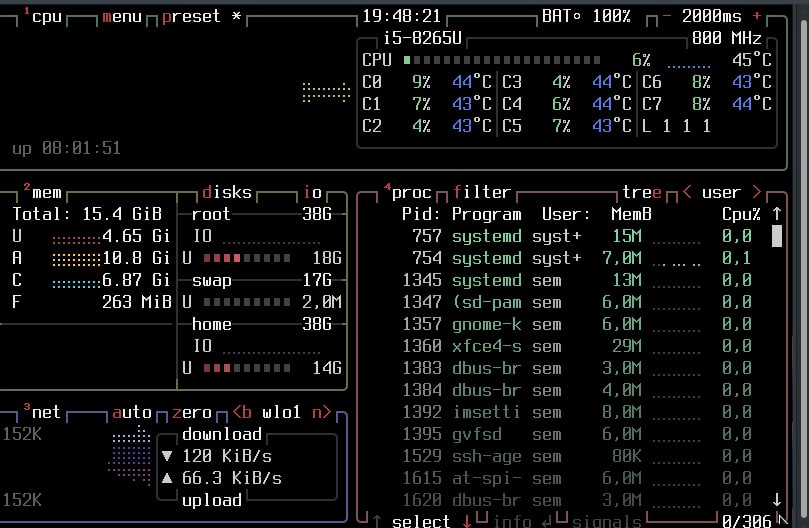Toggle the proc box

408,192
